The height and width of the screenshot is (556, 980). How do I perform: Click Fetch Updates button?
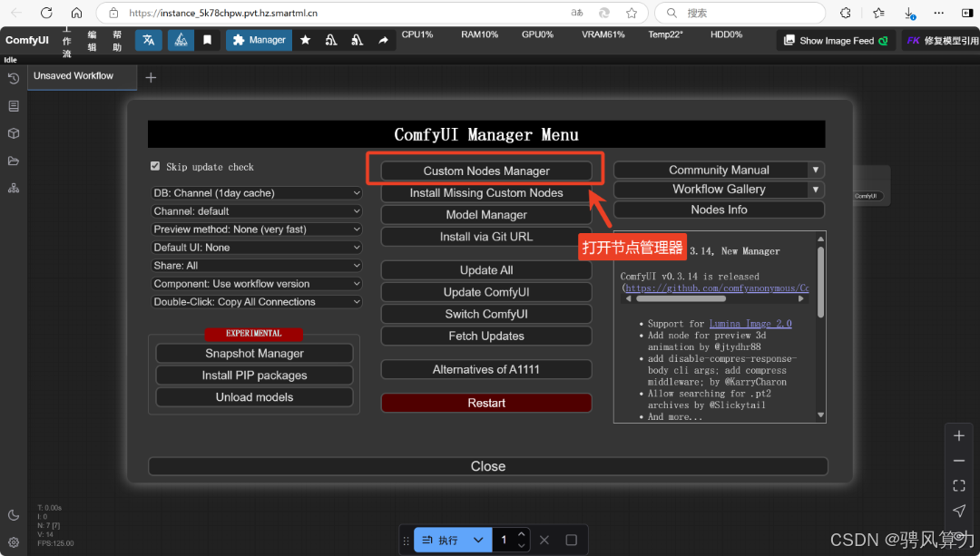click(486, 337)
